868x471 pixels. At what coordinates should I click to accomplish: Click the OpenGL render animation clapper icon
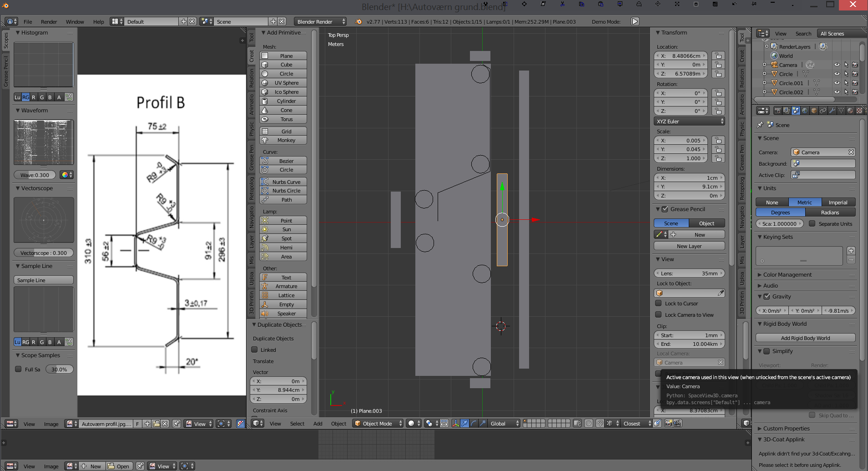pyautogui.click(x=677, y=423)
